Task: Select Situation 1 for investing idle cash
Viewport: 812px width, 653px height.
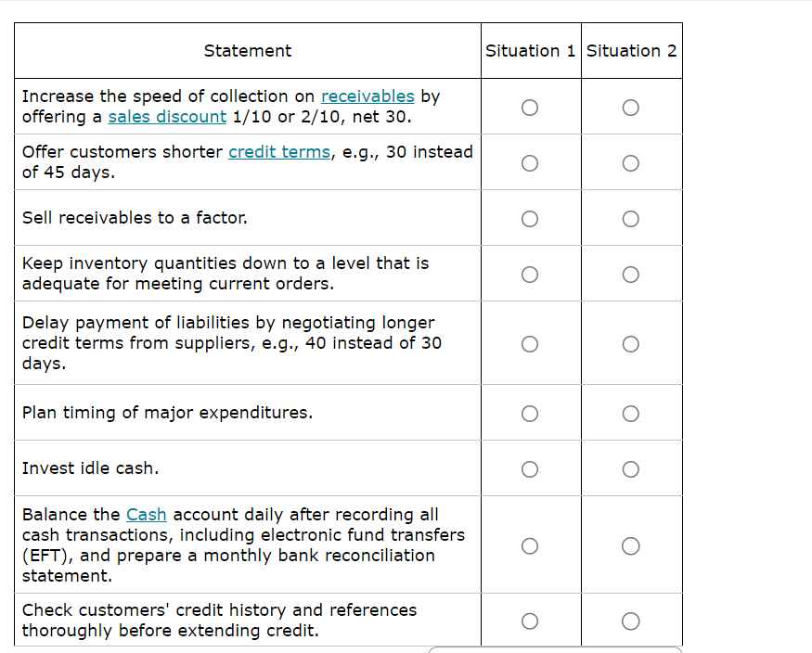Action: click(530, 468)
